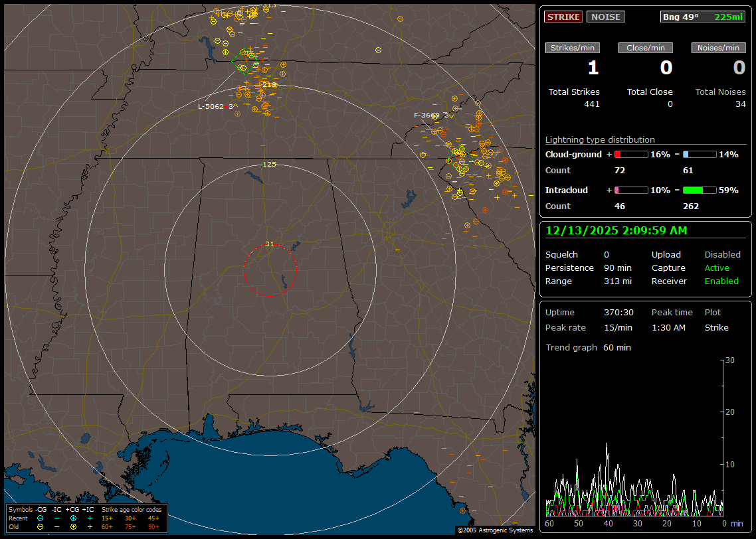Click the recent +CG symbol in legend

(x=73, y=518)
